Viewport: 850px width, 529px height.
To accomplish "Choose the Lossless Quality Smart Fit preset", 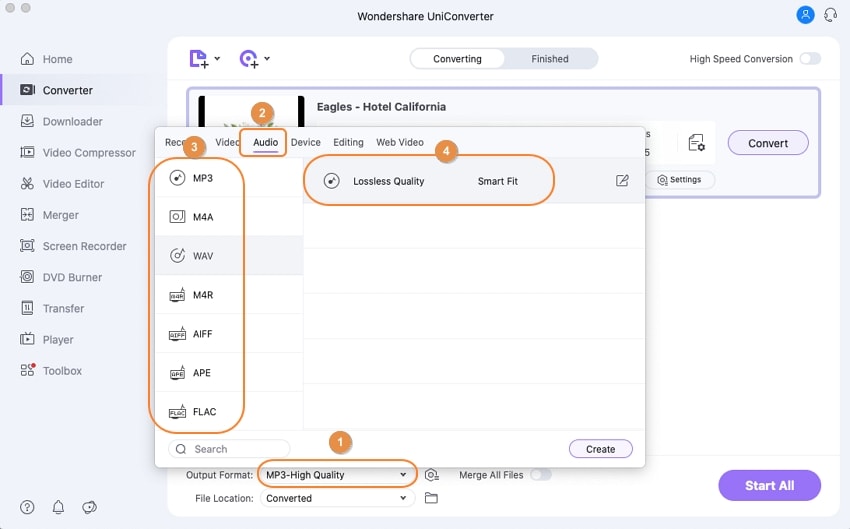I will tap(474, 181).
